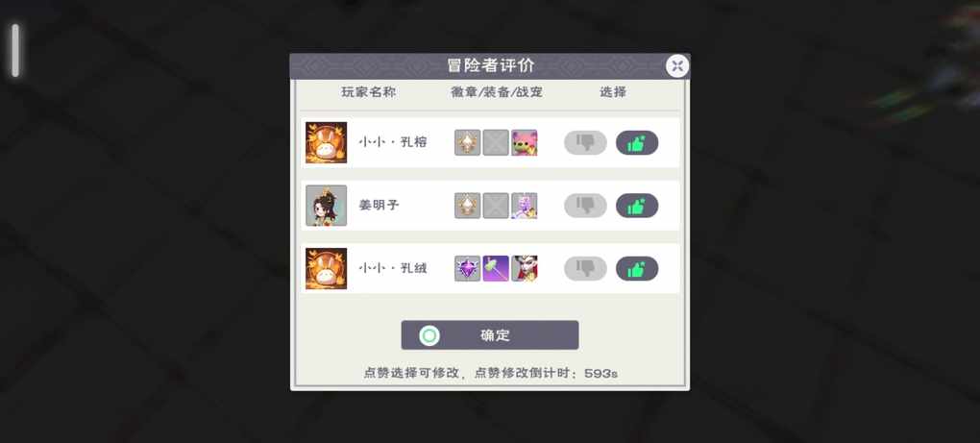Image resolution: width=980 pixels, height=443 pixels.
Task: Open 姜明子's purple pet icon
Action: click(525, 206)
